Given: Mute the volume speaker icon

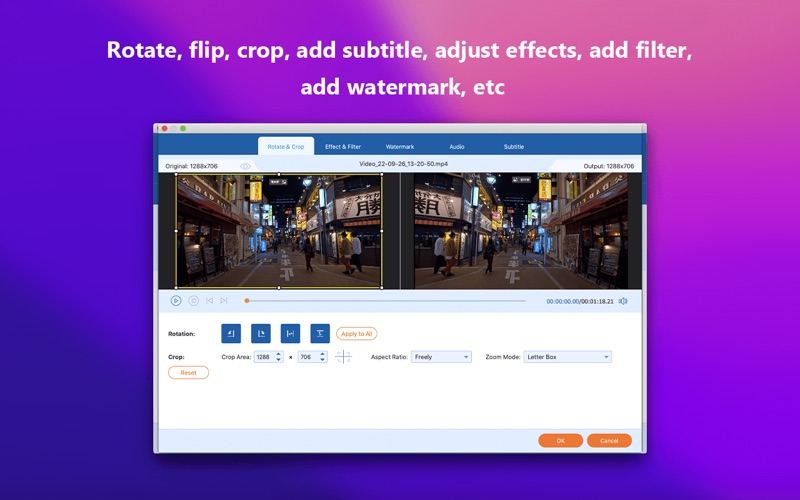Looking at the screenshot, I should tap(623, 302).
